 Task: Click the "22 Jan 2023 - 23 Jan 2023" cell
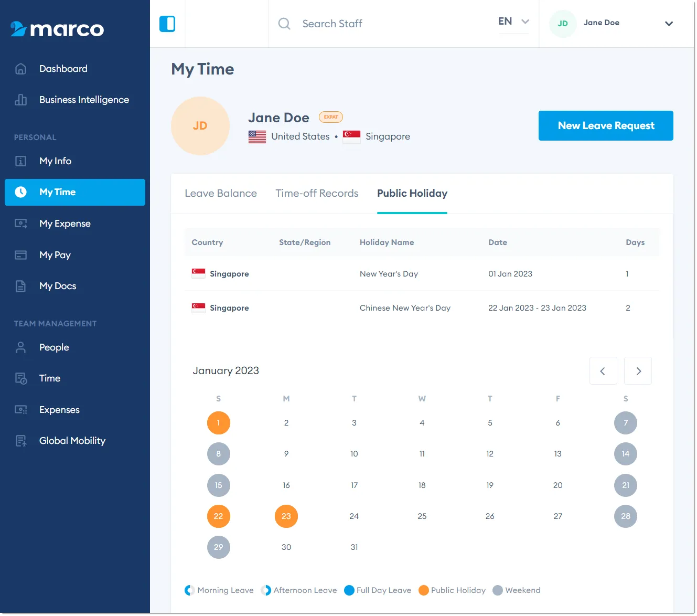coord(537,308)
